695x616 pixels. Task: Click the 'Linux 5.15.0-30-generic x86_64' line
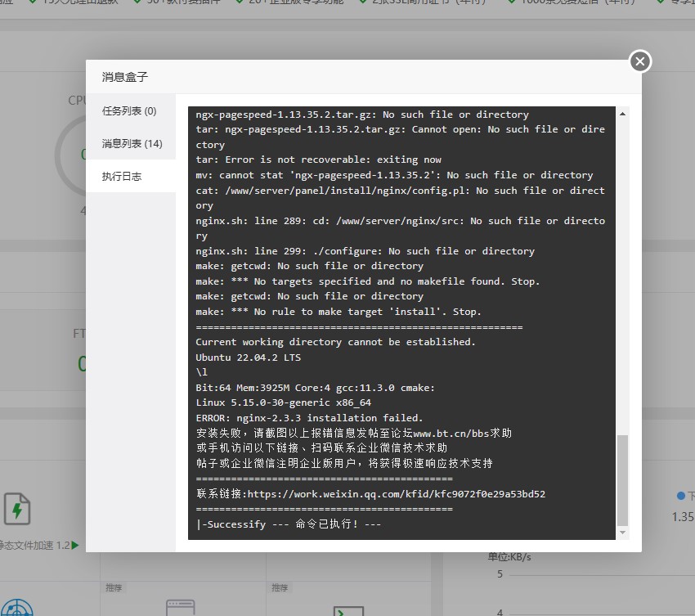coord(283,402)
